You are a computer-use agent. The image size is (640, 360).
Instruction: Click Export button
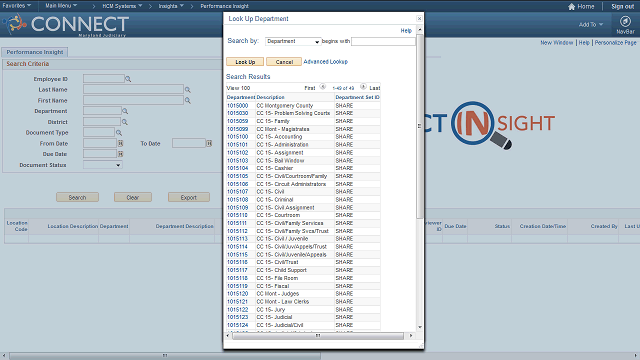(189, 197)
